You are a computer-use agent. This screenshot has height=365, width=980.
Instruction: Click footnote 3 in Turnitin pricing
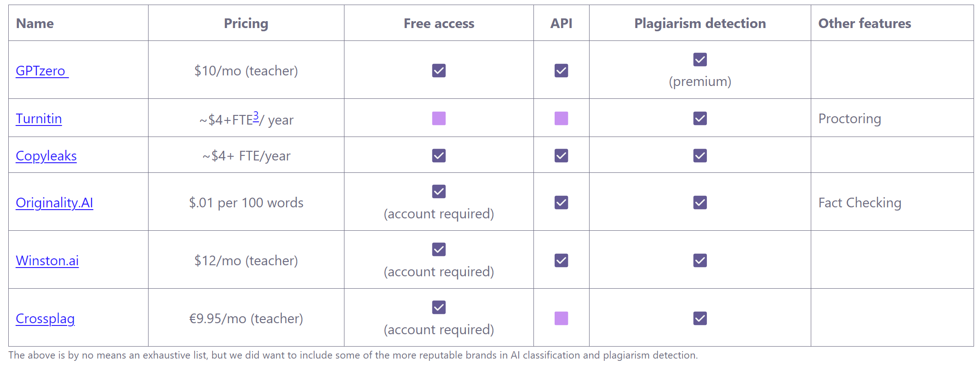pyautogui.click(x=256, y=116)
